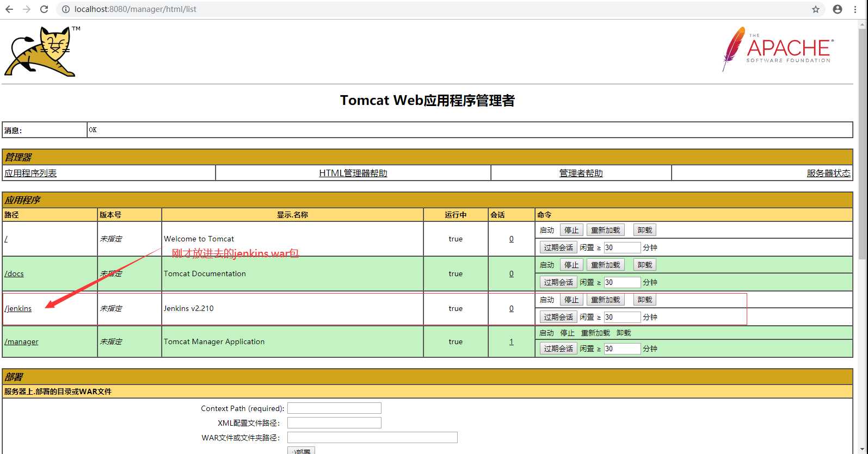Expire sessions for /docs with 过期会话
The height and width of the screenshot is (454, 868).
tap(558, 282)
